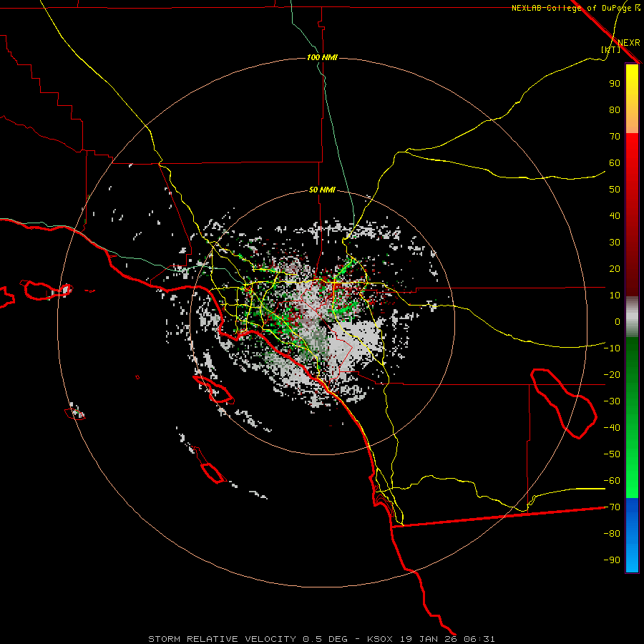The width and height of the screenshot is (644, 644).
Task: Click the positive 90 scale value
Action: pos(615,84)
